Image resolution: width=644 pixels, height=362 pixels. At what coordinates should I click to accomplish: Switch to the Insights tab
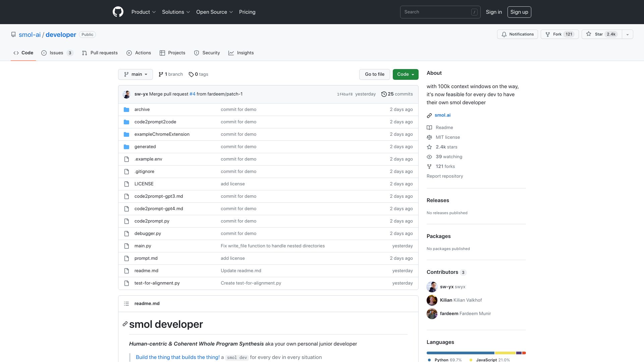pyautogui.click(x=241, y=53)
